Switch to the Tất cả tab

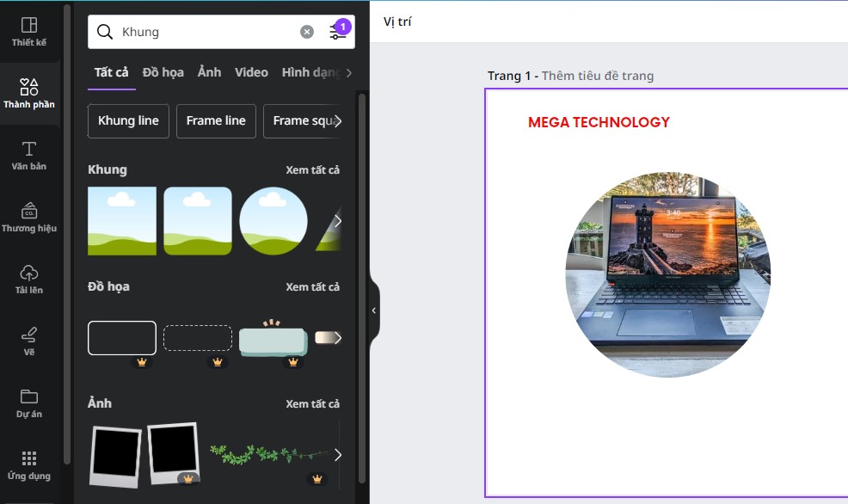tap(112, 72)
